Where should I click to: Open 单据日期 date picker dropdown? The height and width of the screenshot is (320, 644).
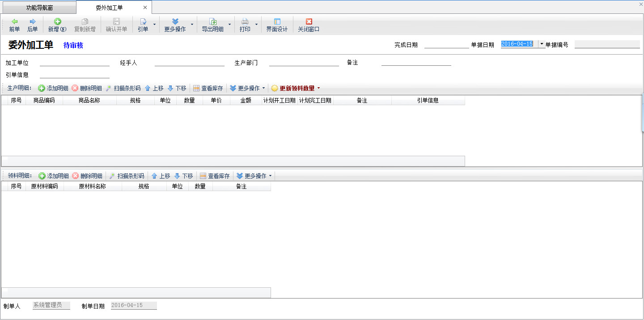[542, 44]
